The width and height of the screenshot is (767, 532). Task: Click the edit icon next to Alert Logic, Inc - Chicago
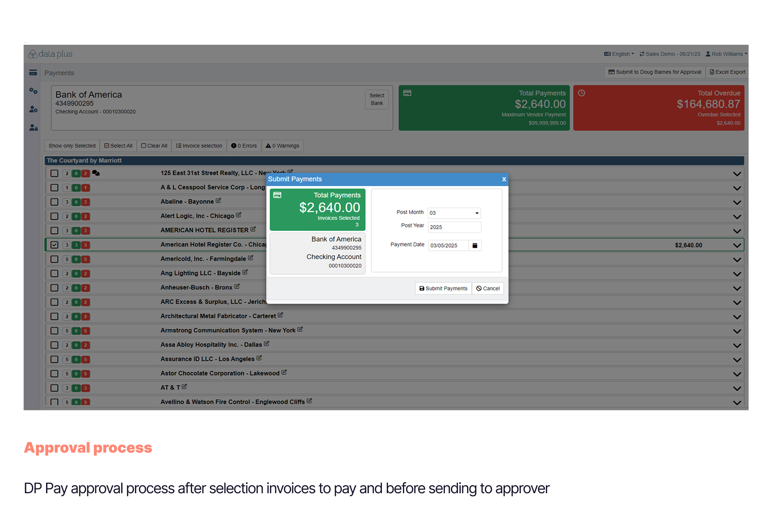pyautogui.click(x=238, y=215)
